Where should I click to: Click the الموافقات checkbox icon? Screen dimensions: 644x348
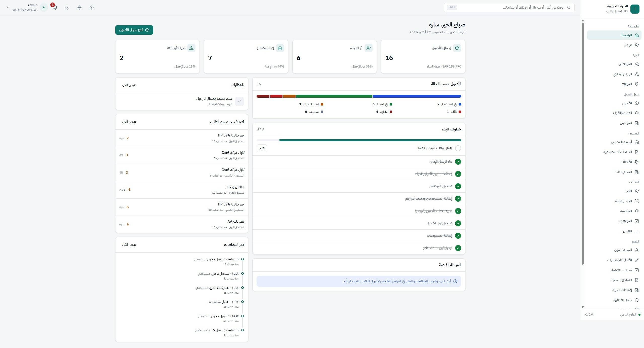tap(637, 221)
